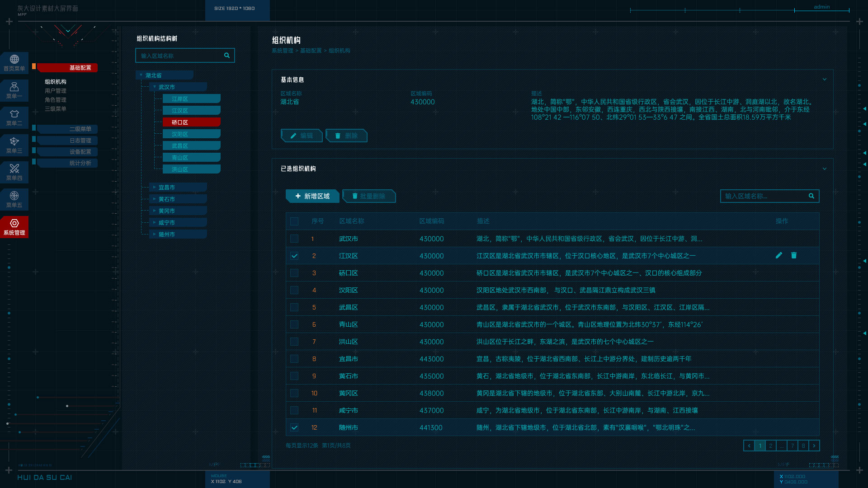Uncheck the 江汉区 row checkbox
Image resolution: width=868 pixels, height=488 pixels.
(x=294, y=256)
